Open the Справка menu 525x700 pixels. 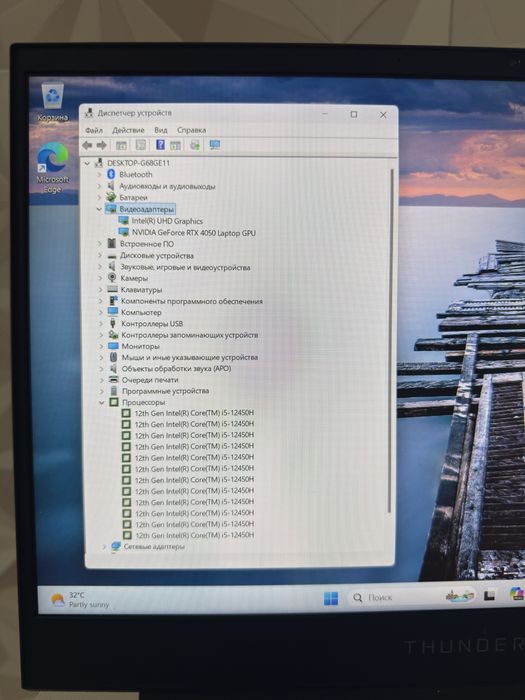click(192, 130)
